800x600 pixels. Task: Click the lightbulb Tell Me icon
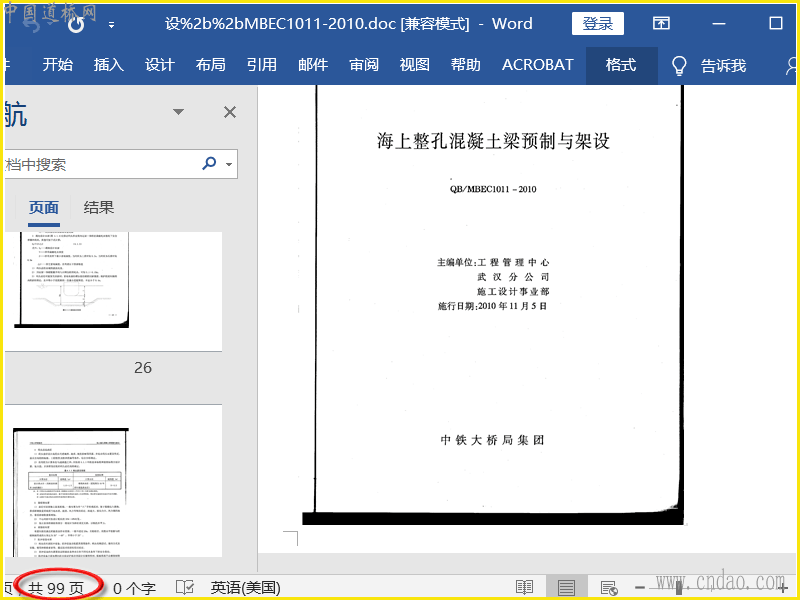679,65
